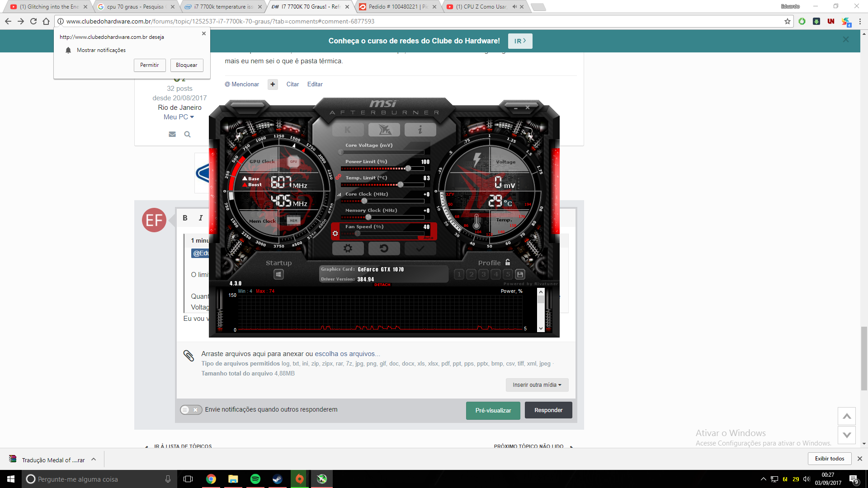Open the Afterburner info i button
Viewport: 868px width, 488px height.
click(x=420, y=130)
